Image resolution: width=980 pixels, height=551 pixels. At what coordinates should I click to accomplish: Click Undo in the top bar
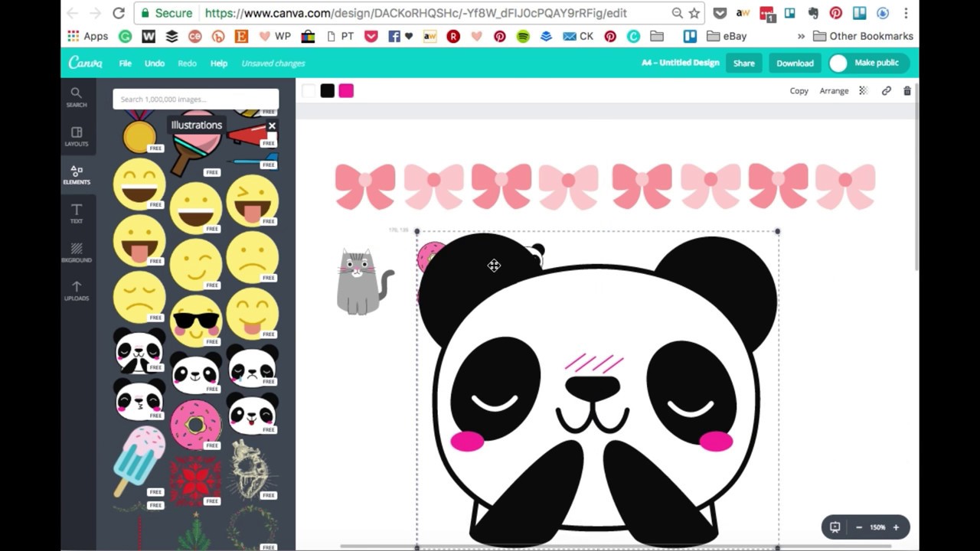[155, 64]
